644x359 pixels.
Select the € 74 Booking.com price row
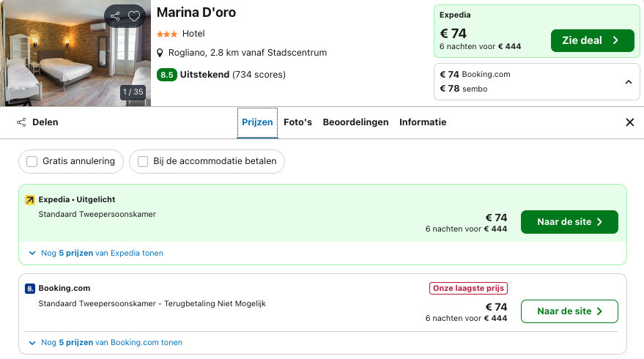(x=475, y=74)
